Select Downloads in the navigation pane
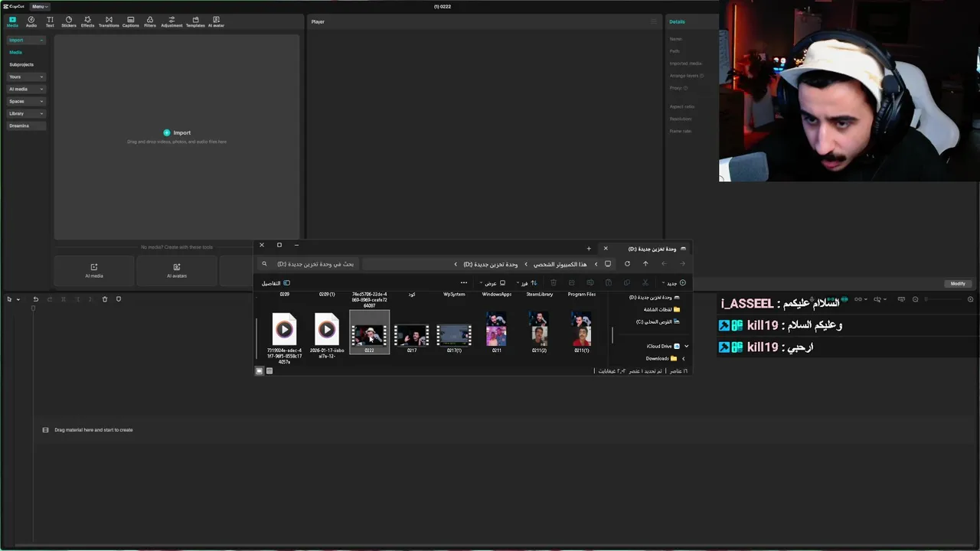Image resolution: width=980 pixels, height=551 pixels. click(x=661, y=358)
